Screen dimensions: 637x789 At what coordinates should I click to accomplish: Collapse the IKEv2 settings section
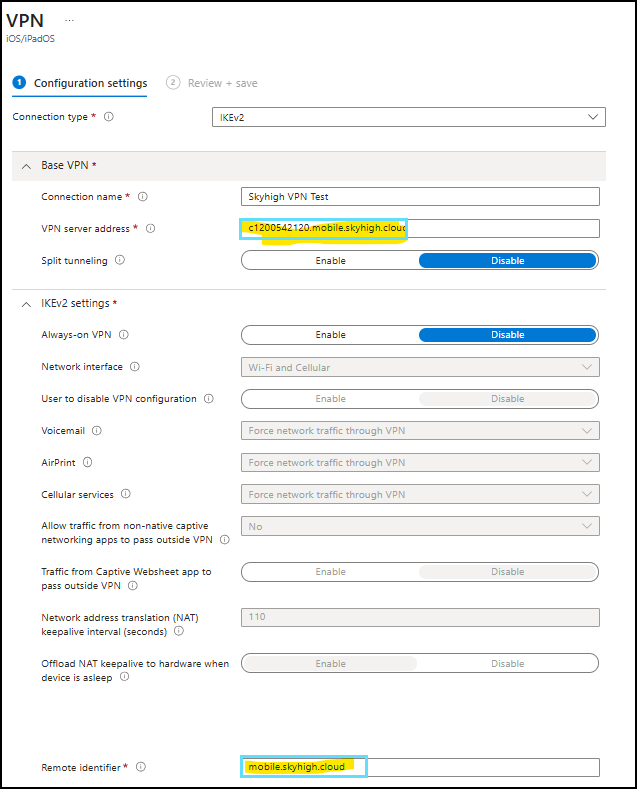pyautogui.click(x=26, y=304)
